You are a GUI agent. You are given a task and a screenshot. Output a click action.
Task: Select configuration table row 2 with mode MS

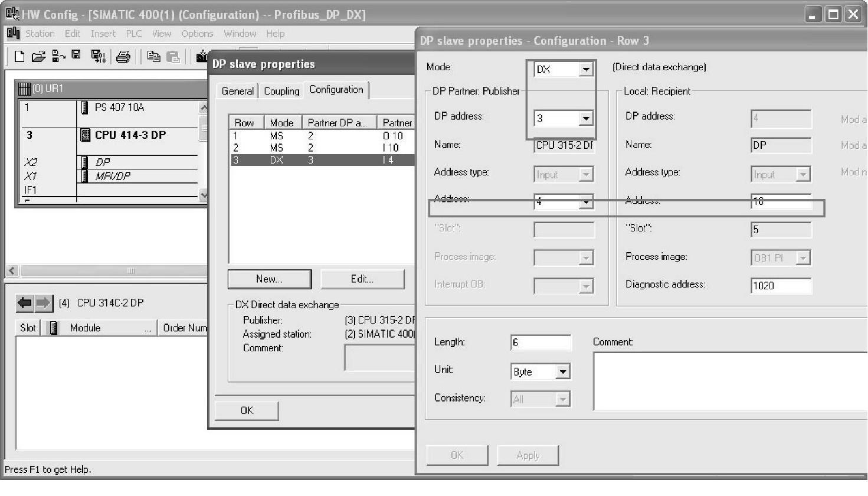click(322, 148)
